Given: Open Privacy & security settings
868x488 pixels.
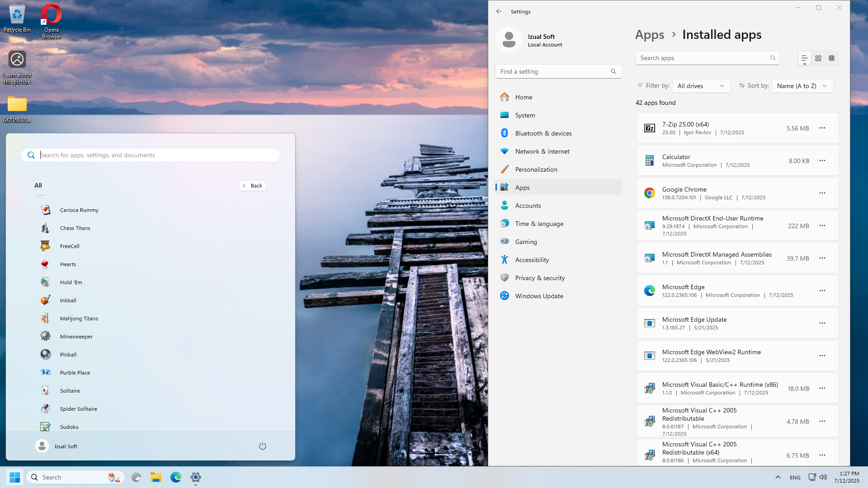Looking at the screenshot, I should pos(559,278).
